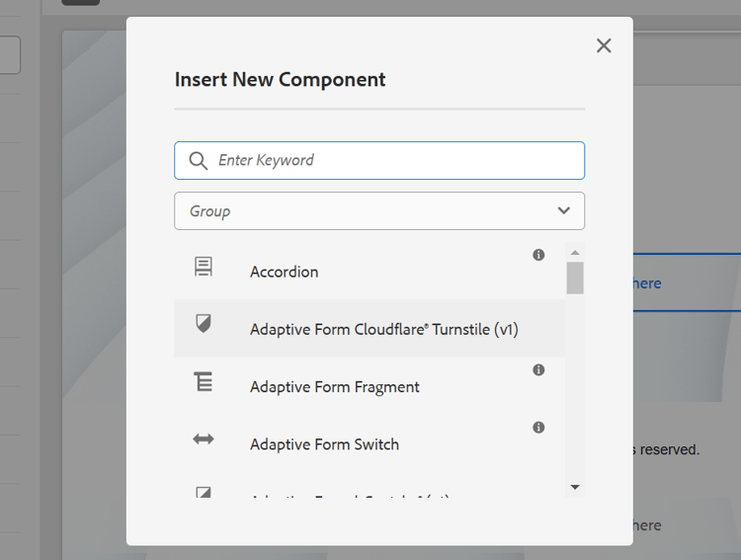
Task: Pick the Adaptive Form Fragment entry
Action: (335, 387)
